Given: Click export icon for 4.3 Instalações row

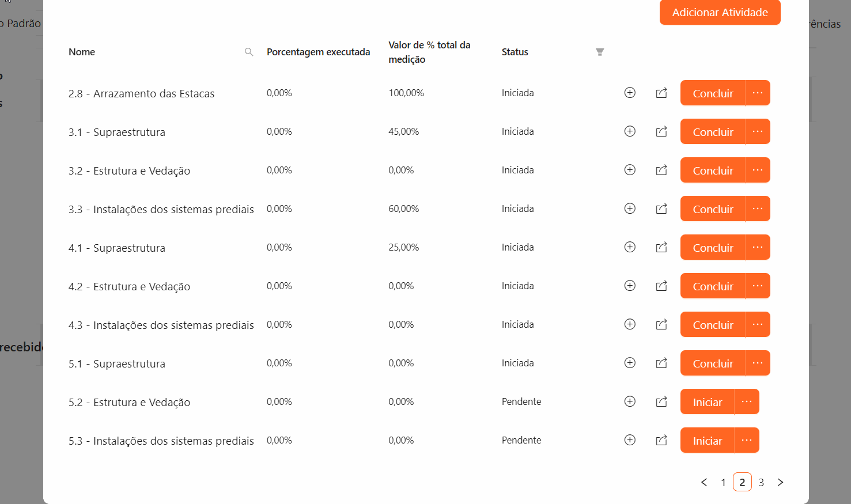Looking at the screenshot, I should [661, 324].
